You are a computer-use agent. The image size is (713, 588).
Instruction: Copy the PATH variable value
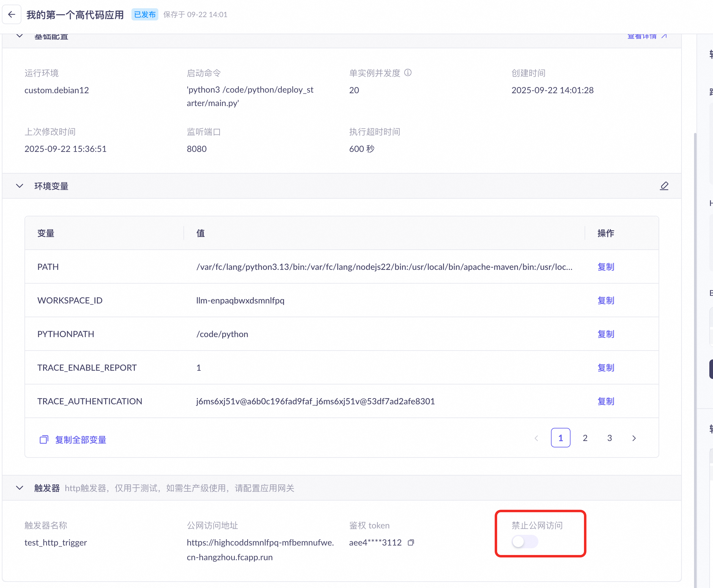(x=606, y=267)
